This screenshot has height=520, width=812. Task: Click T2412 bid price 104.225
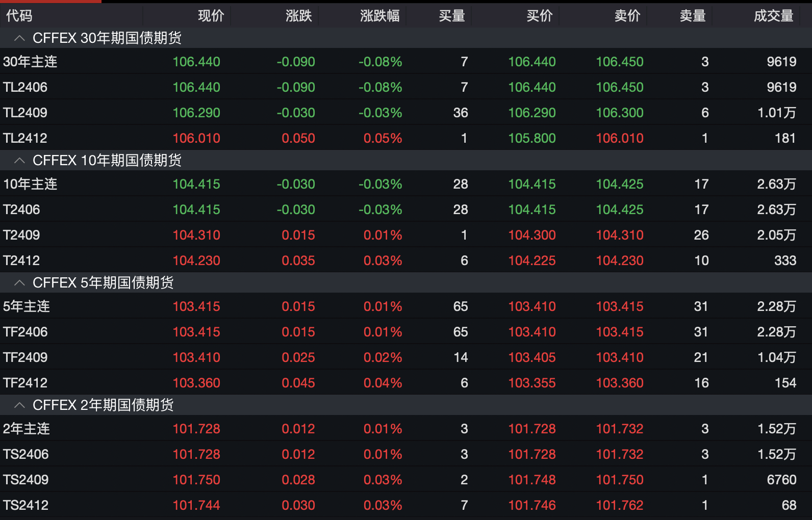tap(532, 261)
